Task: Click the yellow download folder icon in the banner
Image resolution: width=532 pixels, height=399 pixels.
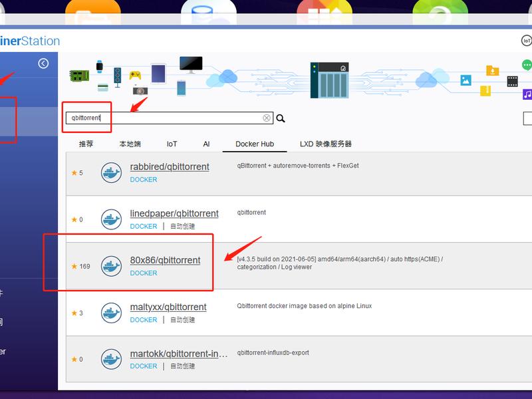Action: (493, 70)
